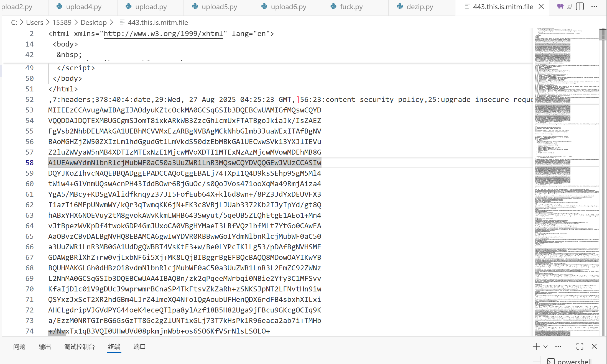Maximize the terminal panel size

580,346
